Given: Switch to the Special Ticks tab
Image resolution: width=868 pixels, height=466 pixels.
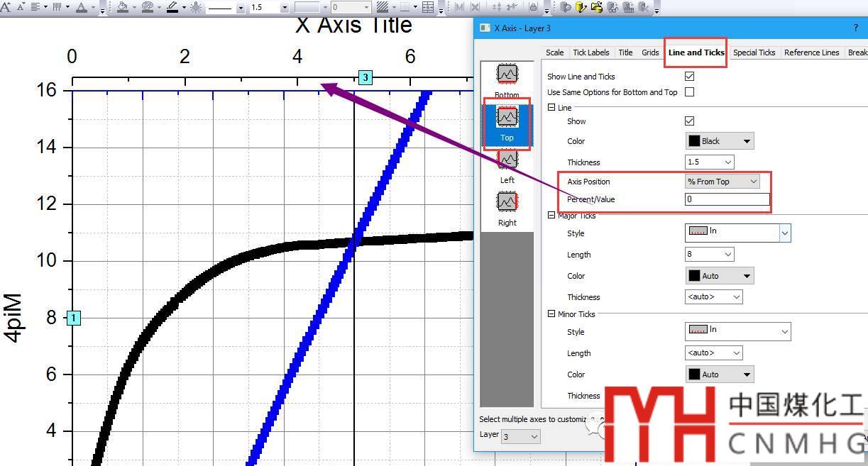Looking at the screenshot, I should click(754, 52).
